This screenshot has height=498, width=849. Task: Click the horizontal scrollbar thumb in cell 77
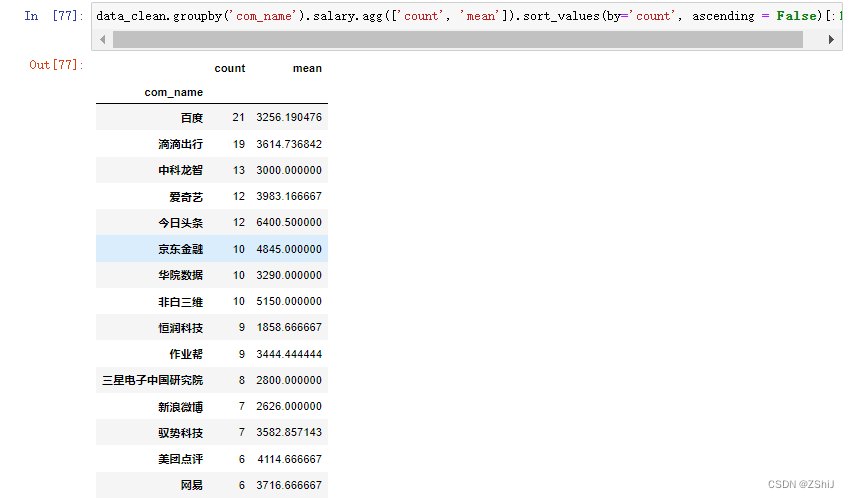(458, 40)
